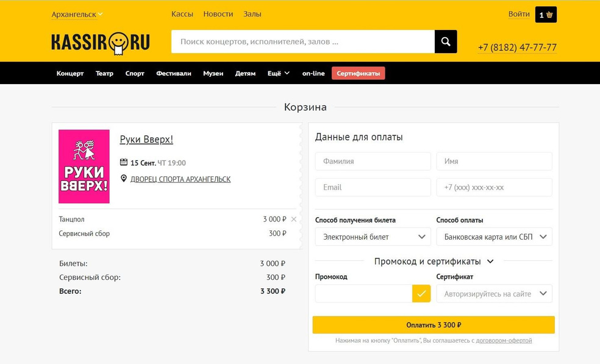Click the договором-офертой link
The height and width of the screenshot is (364, 600).
(x=504, y=340)
